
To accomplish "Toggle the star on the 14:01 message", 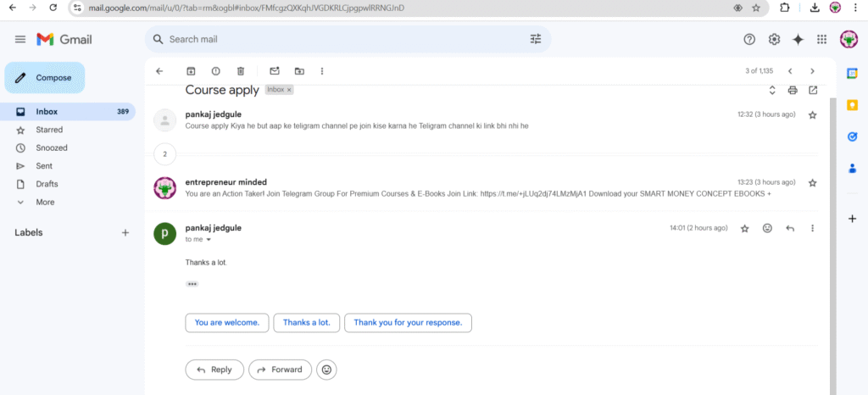I will click(x=745, y=228).
